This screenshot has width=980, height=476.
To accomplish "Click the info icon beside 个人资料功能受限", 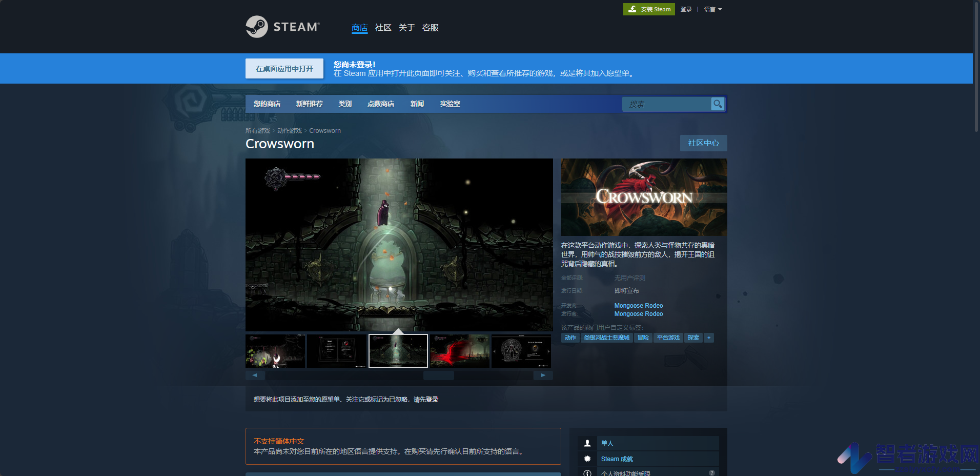I will 587,473.
